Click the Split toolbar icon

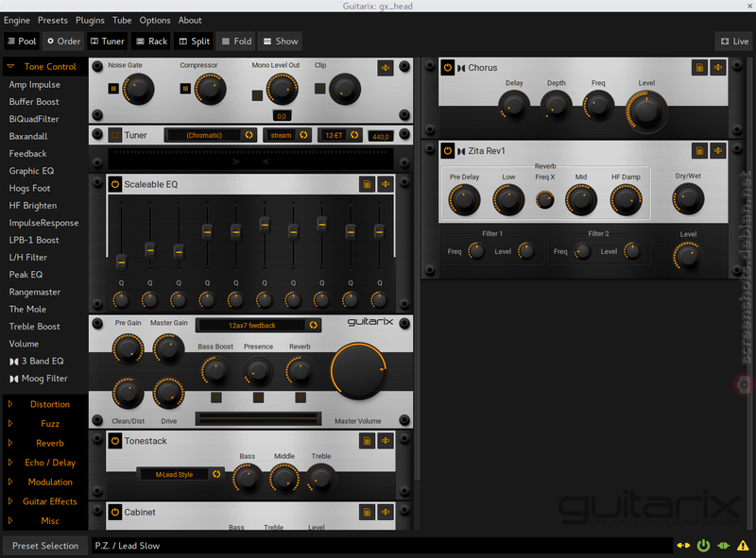(183, 42)
